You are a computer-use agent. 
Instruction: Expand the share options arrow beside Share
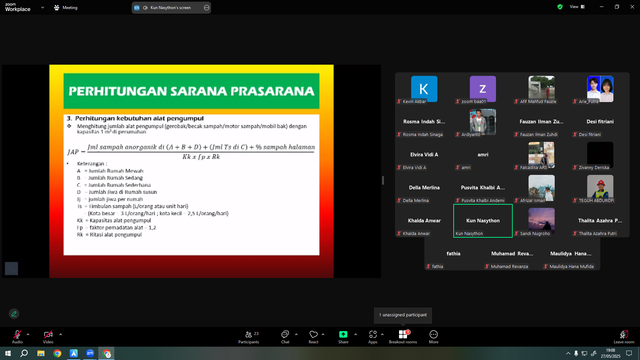pyautogui.click(x=356, y=334)
